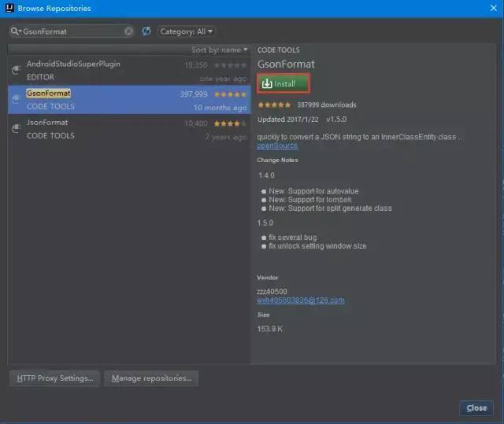Clear the GsonFormat search text
Viewport: 504px width, 424px height.
[x=128, y=31]
